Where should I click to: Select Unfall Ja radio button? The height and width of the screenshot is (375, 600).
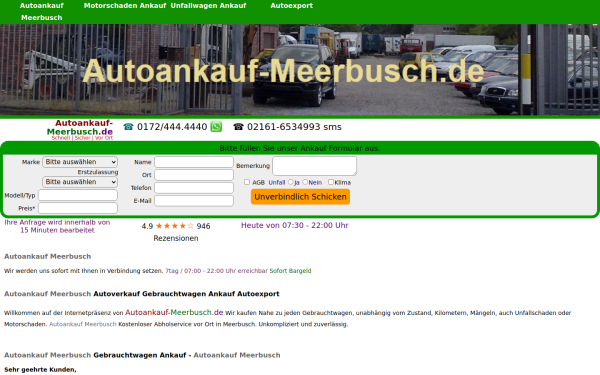click(x=290, y=182)
